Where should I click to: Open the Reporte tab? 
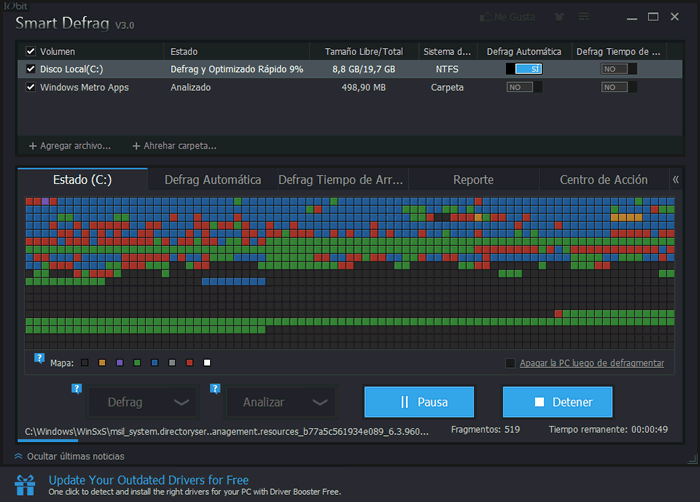473,180
